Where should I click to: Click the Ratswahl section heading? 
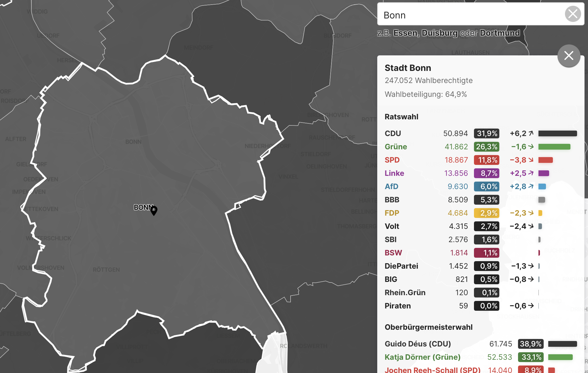(401, 117)
